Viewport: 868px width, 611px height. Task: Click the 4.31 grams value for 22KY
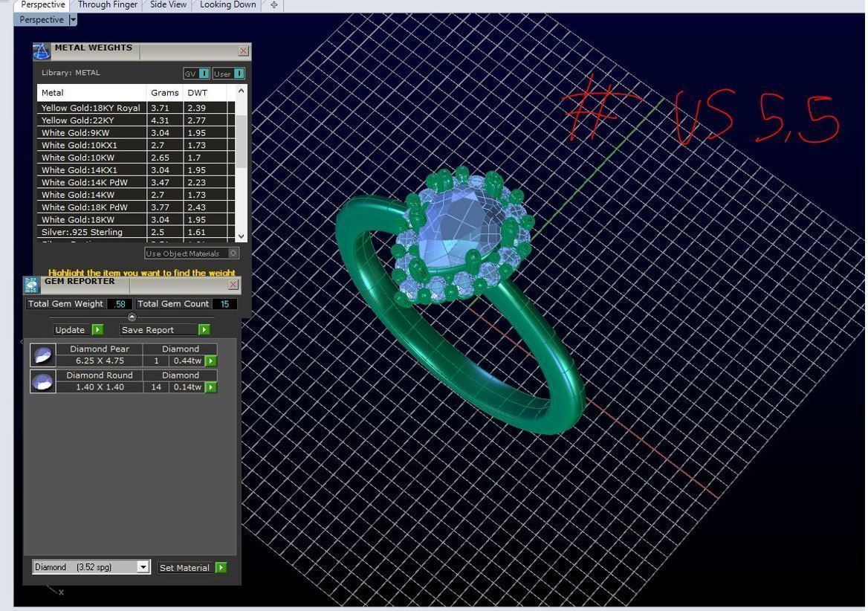point(160,120)
